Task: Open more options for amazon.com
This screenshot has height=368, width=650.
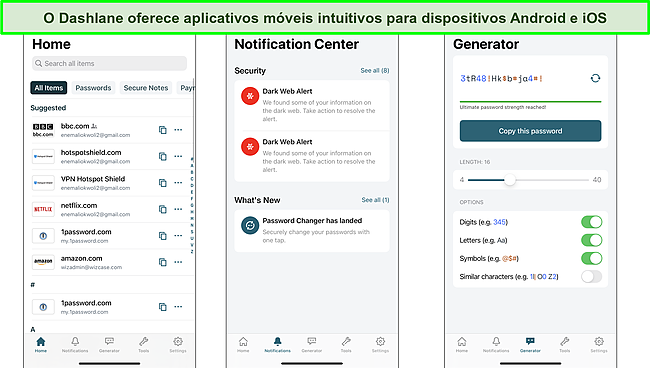Action: (x=178, y=262)
